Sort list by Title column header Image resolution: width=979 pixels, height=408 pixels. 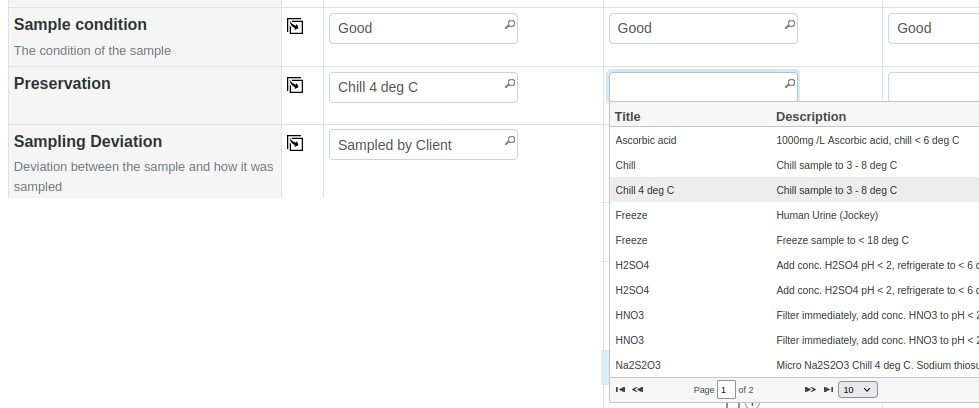[x=628, y=116]
